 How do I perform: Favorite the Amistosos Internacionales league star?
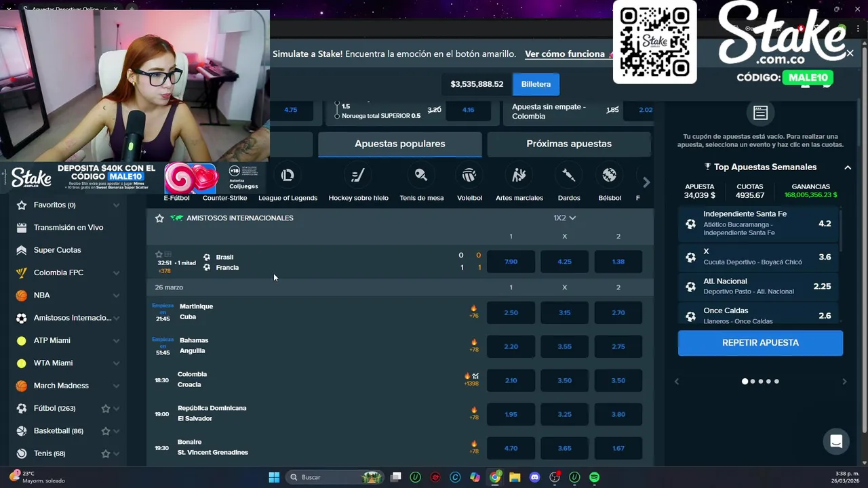point(159,218)
